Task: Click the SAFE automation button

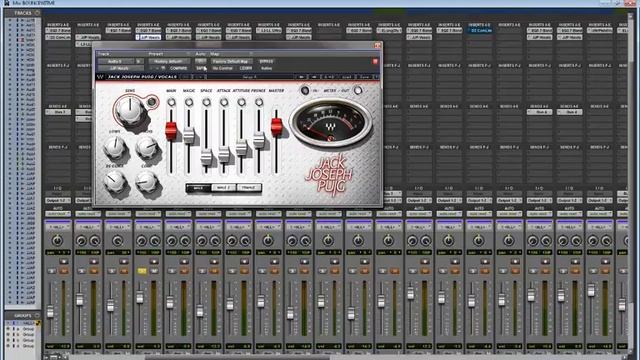Action: pos(200,68)
